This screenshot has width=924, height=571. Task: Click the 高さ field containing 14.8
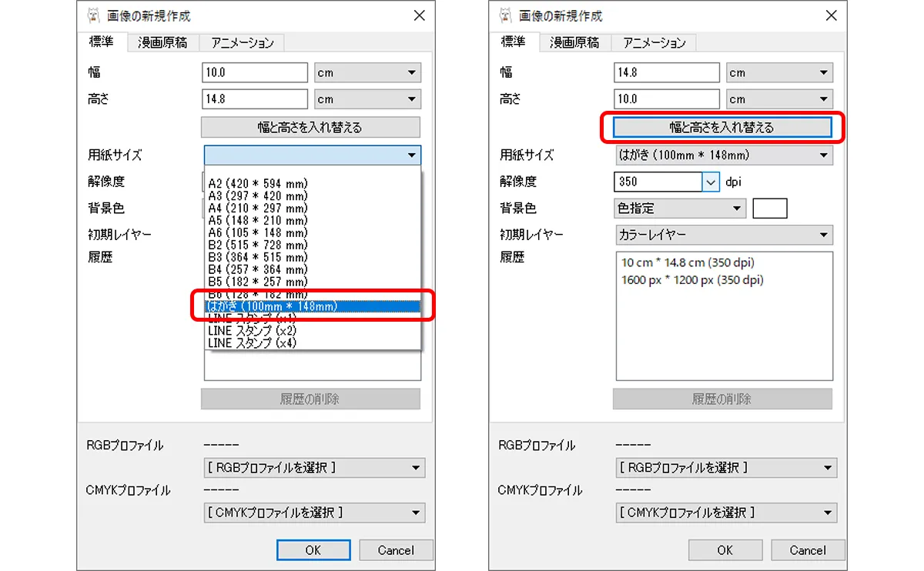tap(255, 99)
